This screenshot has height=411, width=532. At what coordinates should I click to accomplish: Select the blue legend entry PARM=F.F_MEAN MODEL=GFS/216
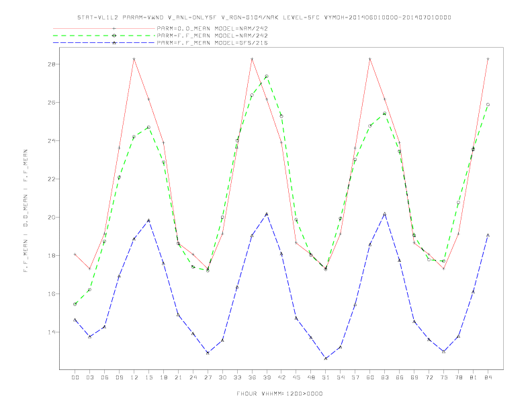click(212, 43)
